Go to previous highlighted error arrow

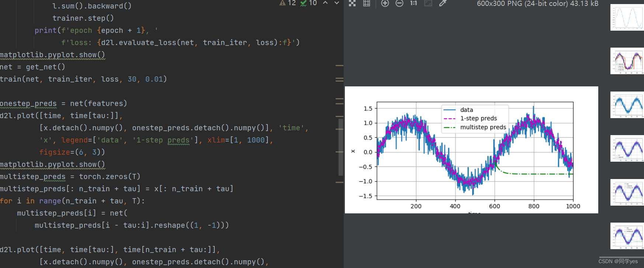click(x=325, y=3)
